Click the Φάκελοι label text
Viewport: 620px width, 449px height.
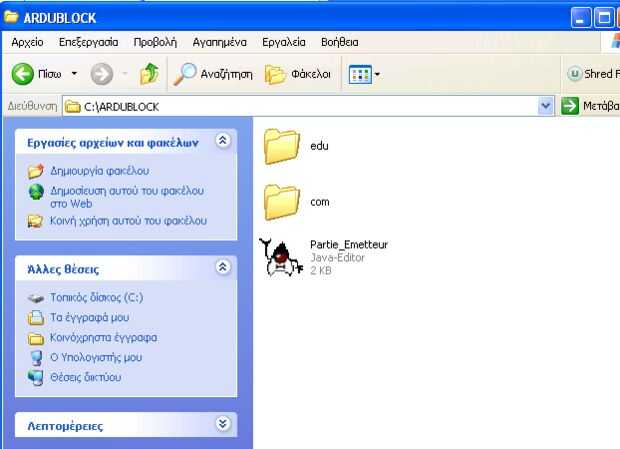click(x=311, y=74)
